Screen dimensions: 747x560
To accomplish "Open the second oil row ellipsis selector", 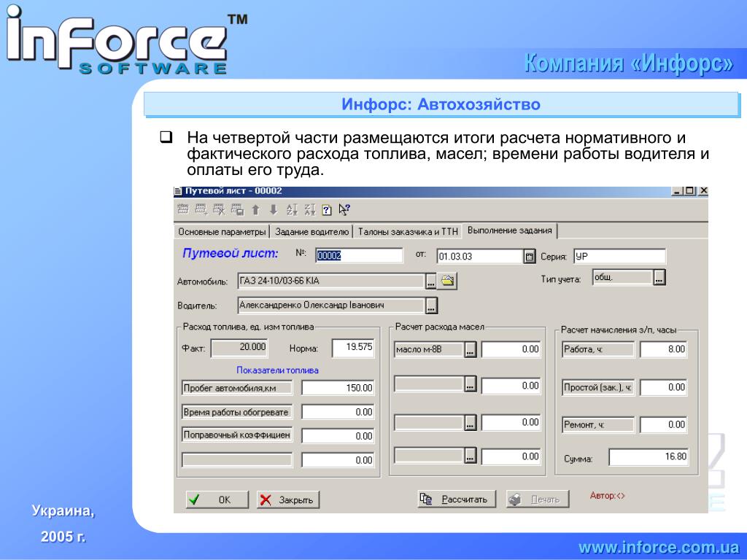I will point(471,384).
